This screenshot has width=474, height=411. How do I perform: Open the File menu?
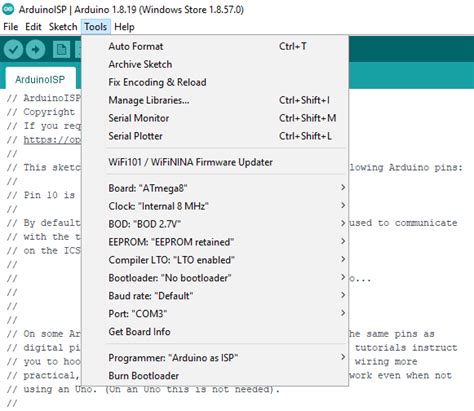(11, 27)
